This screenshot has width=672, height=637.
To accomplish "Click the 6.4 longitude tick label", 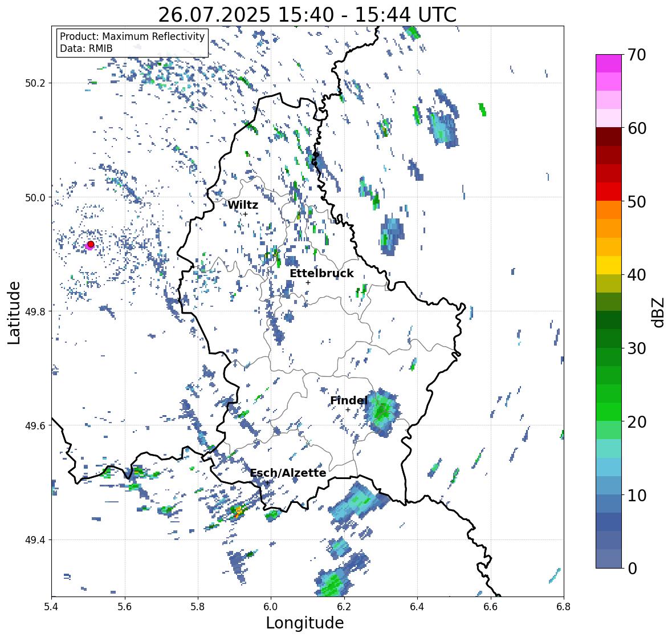I will point(417,607).
